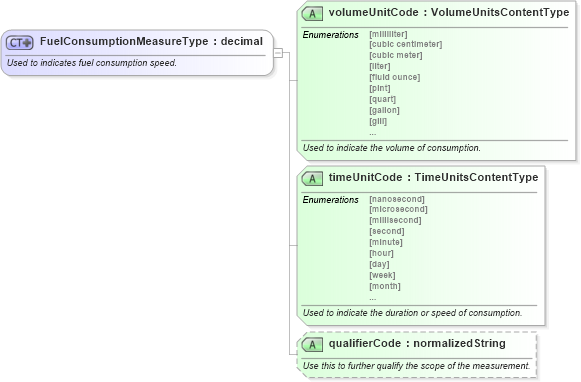Select the [nanosecond] enumeration value
Image resolution: width=581 pixels, height=382 pixels.
tap(396, 199)
